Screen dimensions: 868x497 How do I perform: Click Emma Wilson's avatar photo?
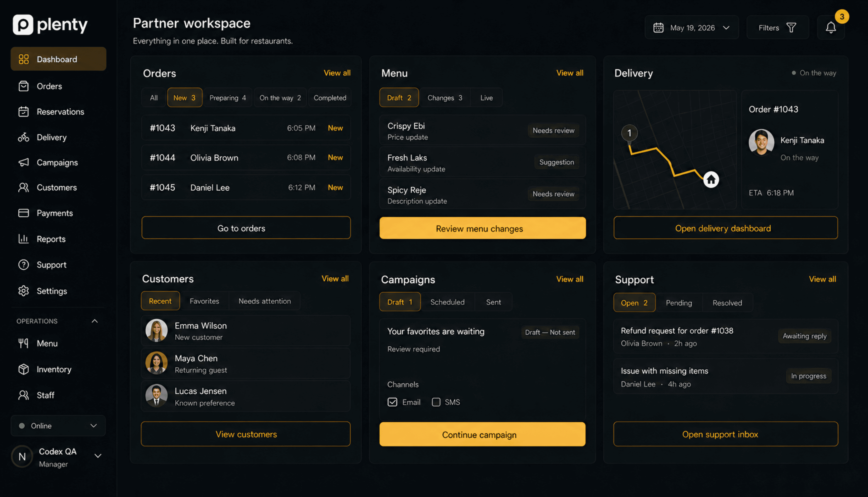tap(157, 330)
